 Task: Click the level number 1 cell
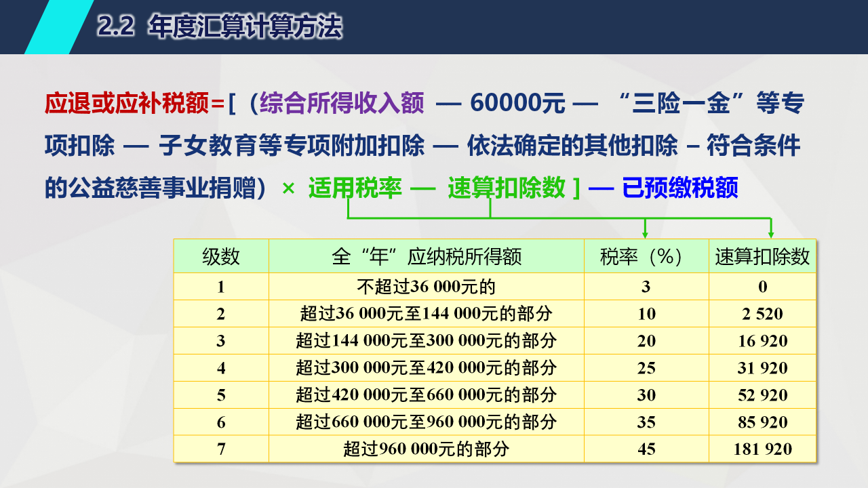(x=221, y=287)
